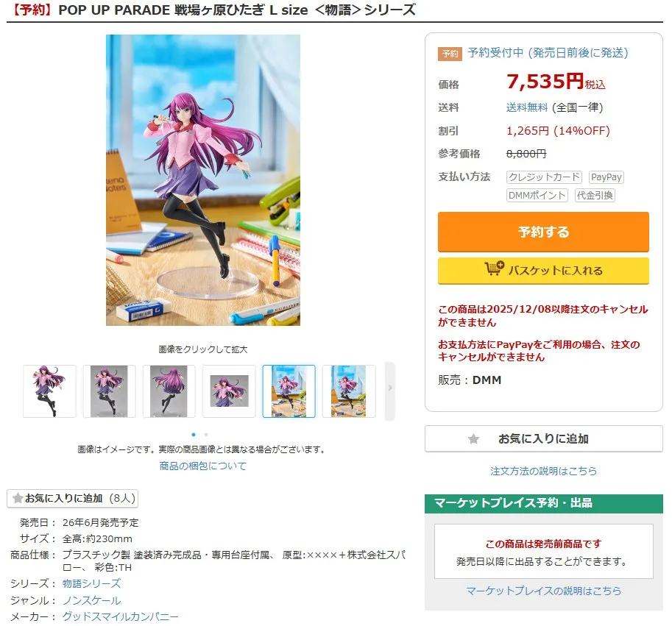Viewport: 672px width, 626px height.
Task: Select the third thumbnail showing figure's back
Action: [x=169, y=391]
